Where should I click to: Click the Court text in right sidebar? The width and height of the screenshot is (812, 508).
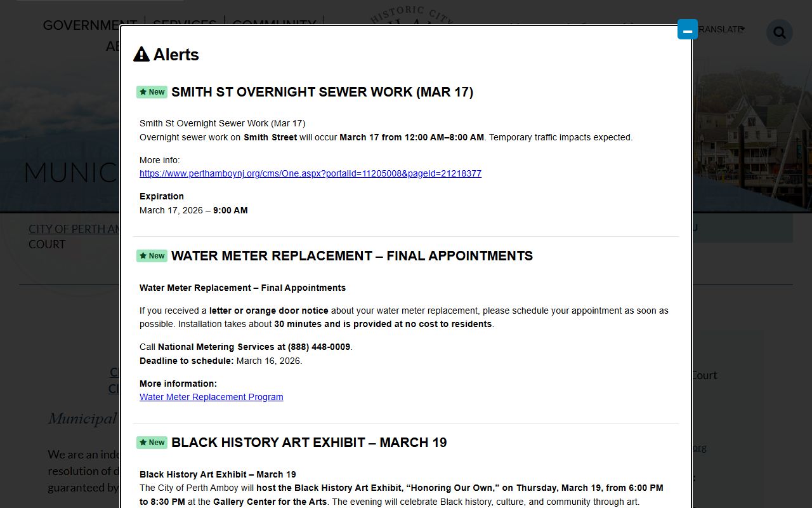point(704,375)
